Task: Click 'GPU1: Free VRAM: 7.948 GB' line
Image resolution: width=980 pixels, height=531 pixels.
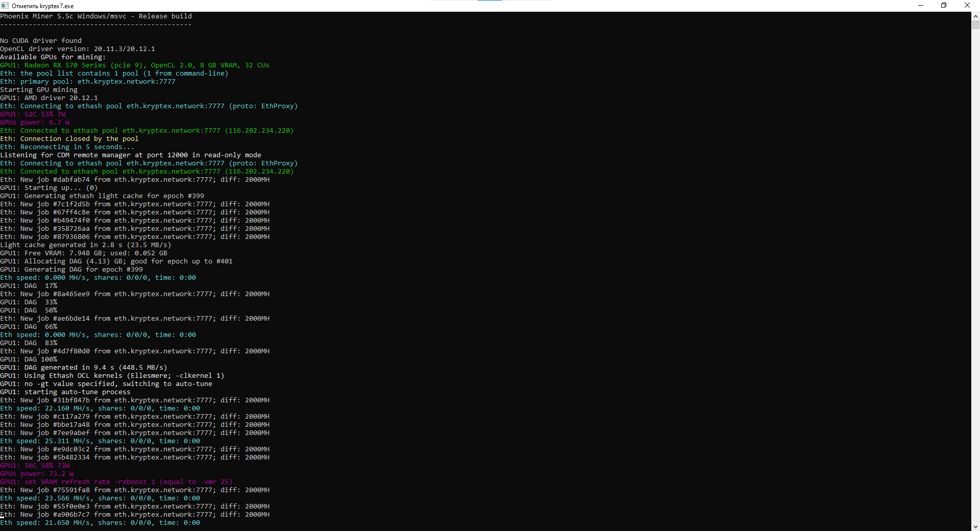Action: pos(84,253)
